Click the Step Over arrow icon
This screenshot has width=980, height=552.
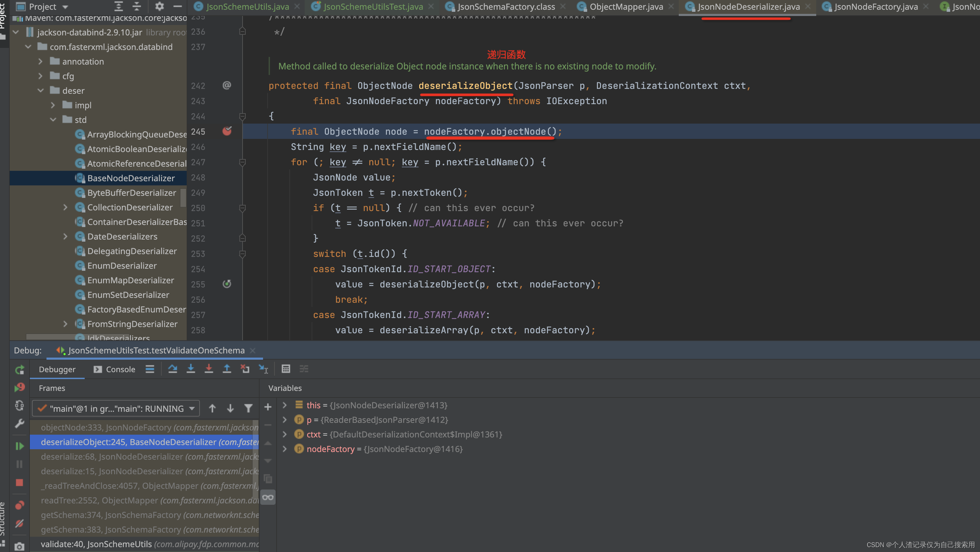click(173, 369)
